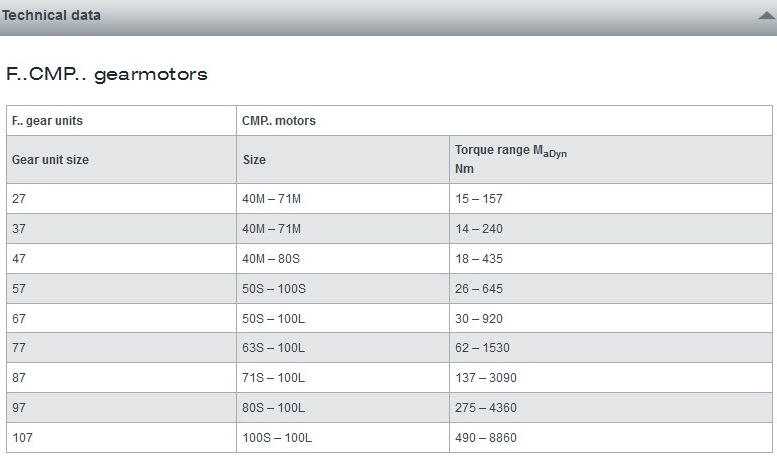Select motor size 50S – 100S cell
Screen dimensions: 777x461
point(343,288)
